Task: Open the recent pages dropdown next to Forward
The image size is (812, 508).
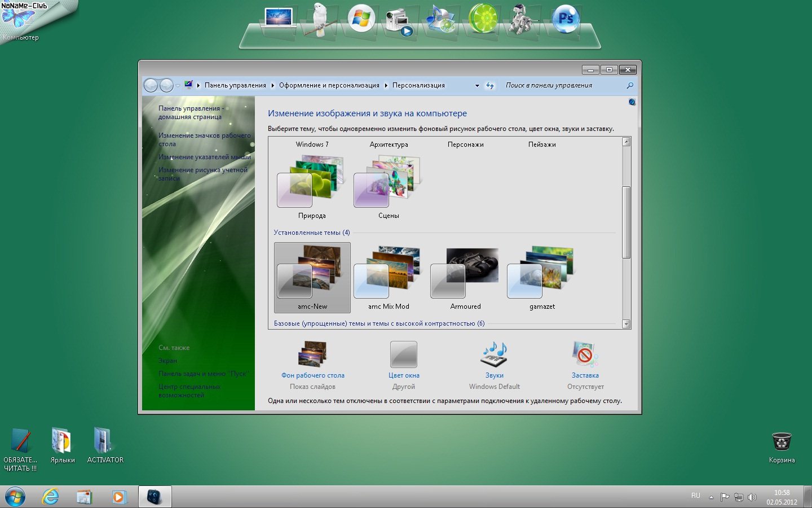Action: [178, 86]
